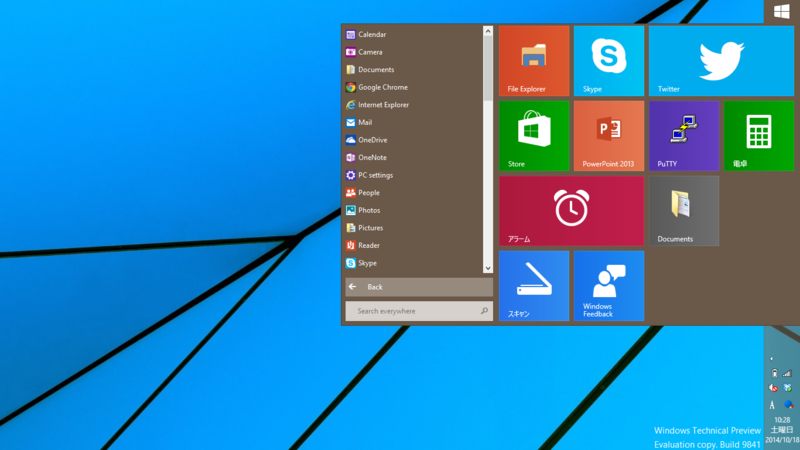The width and height of the screenshot is (800, 450).
Task: Launch Camera from the app list
Action: 412,52
